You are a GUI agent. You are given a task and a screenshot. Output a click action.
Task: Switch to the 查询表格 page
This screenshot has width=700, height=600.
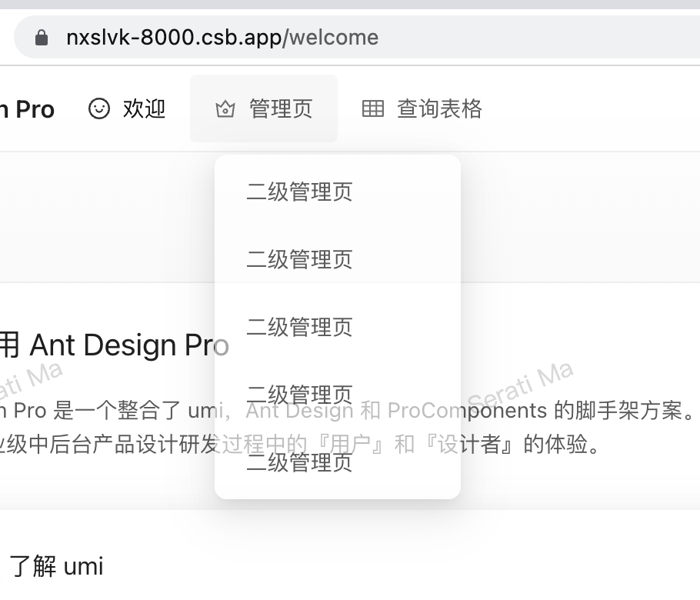coord(442,108)
